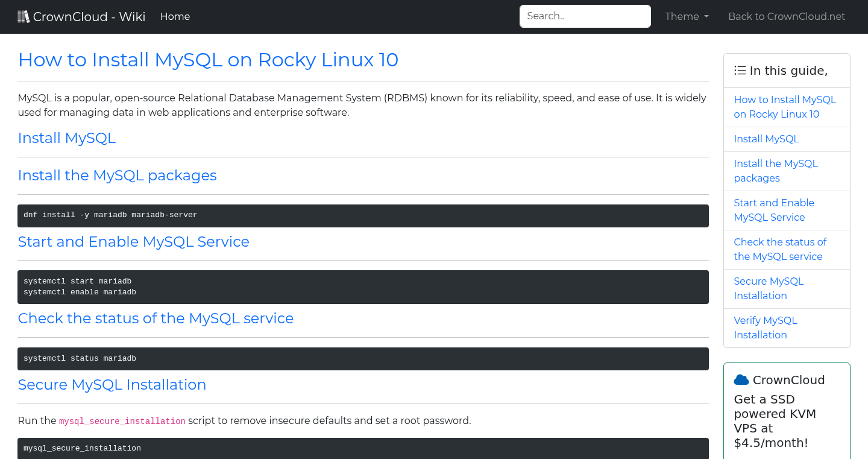Screen dimensions: 868x459
Task: Open Install the MySQL packages sidebar link
Action: [x=775, y=171]
